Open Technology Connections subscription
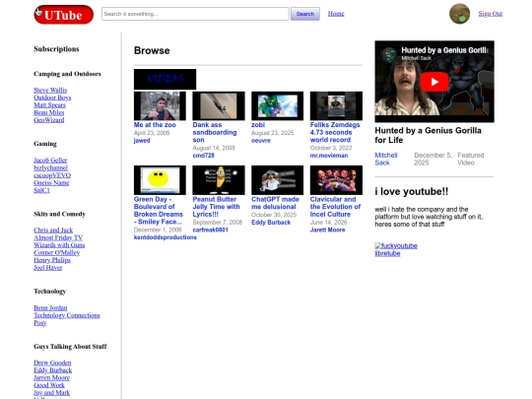This screenshot has width=532, height=399. pos(67,315)
